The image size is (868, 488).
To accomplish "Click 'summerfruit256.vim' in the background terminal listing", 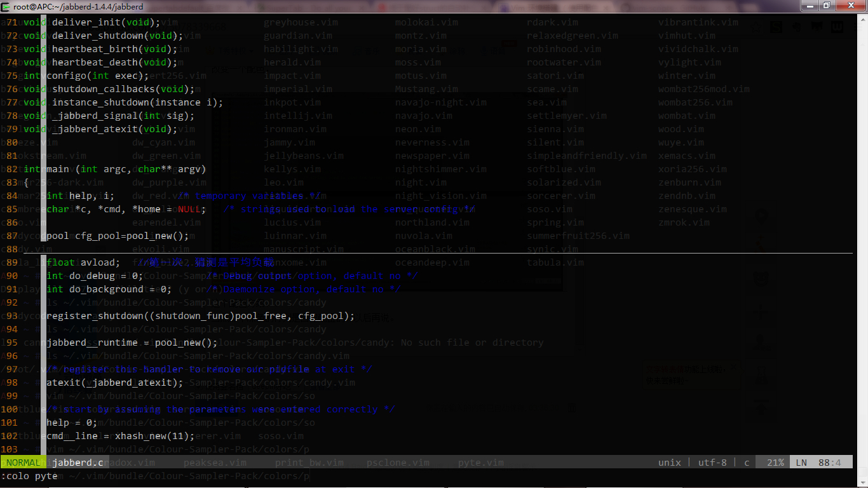I will 578,236.
